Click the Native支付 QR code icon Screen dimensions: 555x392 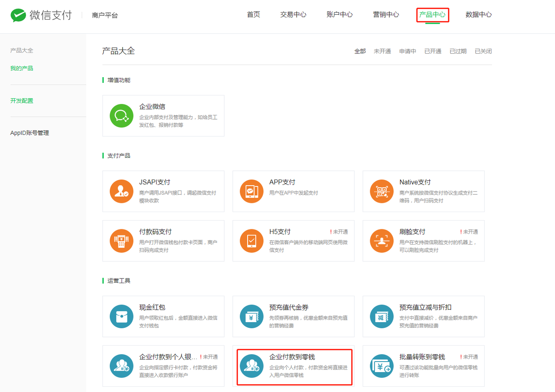pyautogui.click(x=382, y=191)
